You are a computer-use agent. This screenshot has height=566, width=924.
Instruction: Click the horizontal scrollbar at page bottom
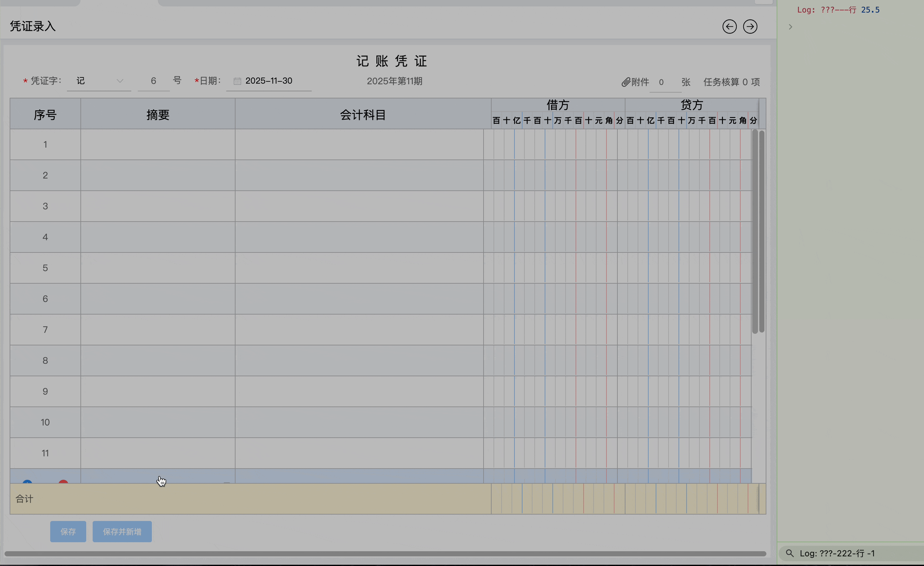click(x=385, y=554)
